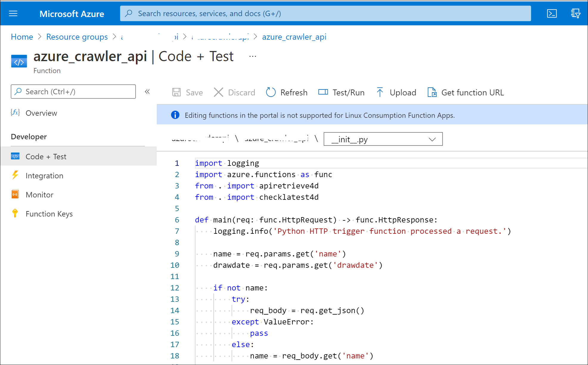Navigate to Resource groups breadcrumb
The image size is (588, 365).
click(77, 37)
